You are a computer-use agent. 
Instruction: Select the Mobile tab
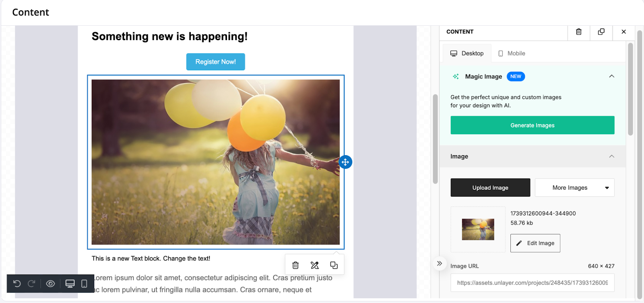512,53
